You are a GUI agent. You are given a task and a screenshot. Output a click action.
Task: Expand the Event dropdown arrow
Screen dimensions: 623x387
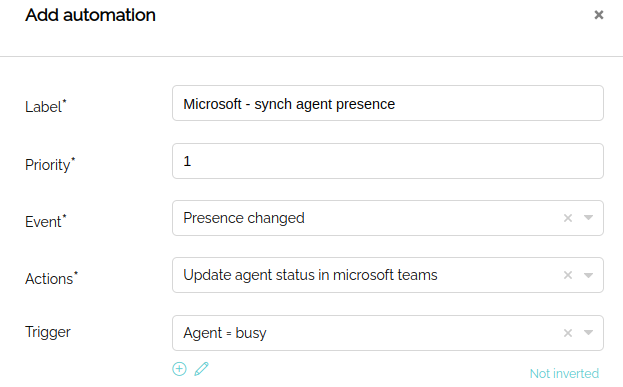click(x=588, y=218)
